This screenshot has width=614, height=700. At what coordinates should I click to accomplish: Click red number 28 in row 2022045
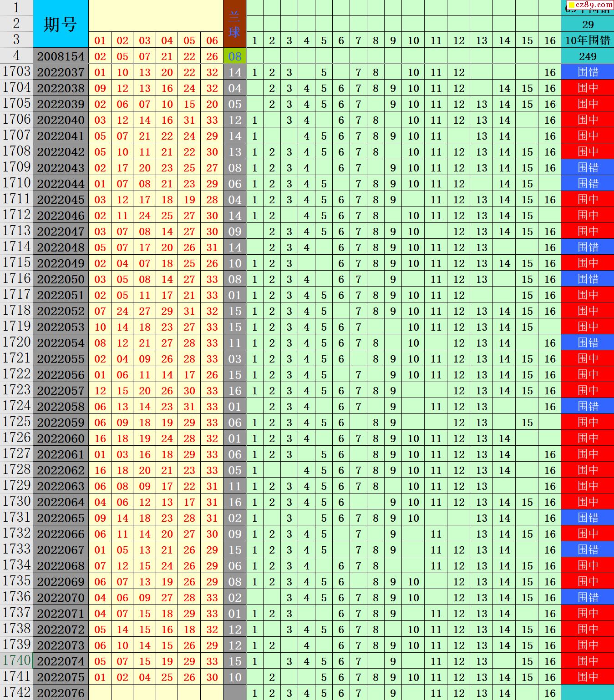(212, 200)
